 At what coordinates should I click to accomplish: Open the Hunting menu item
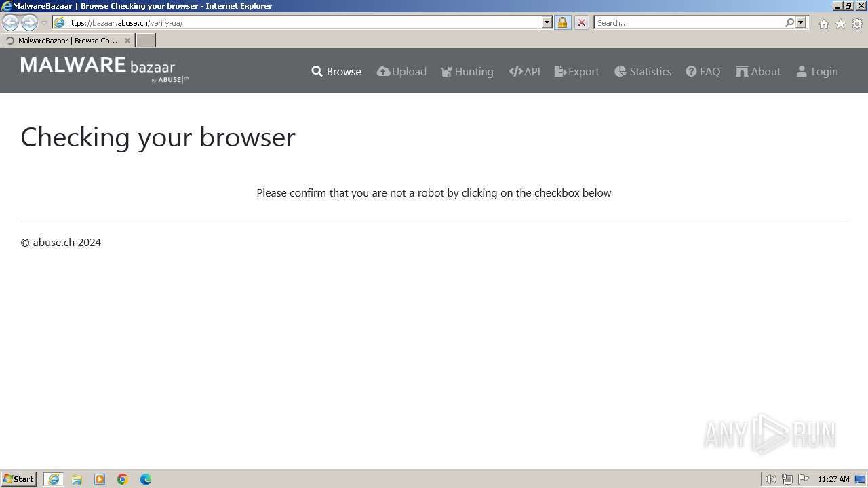tap(467, 71)
